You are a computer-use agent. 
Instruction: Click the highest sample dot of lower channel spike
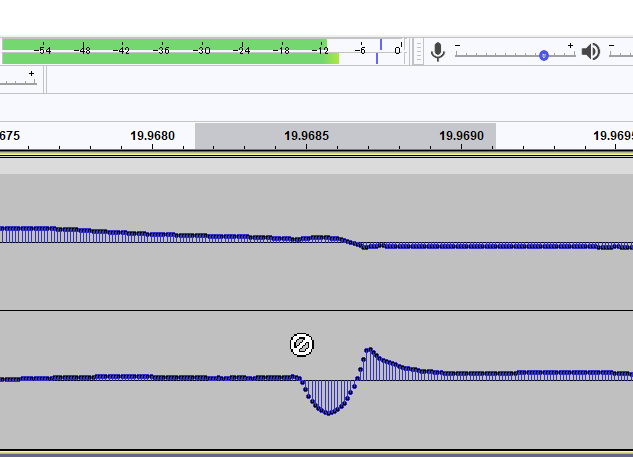[x=370, y=349]
